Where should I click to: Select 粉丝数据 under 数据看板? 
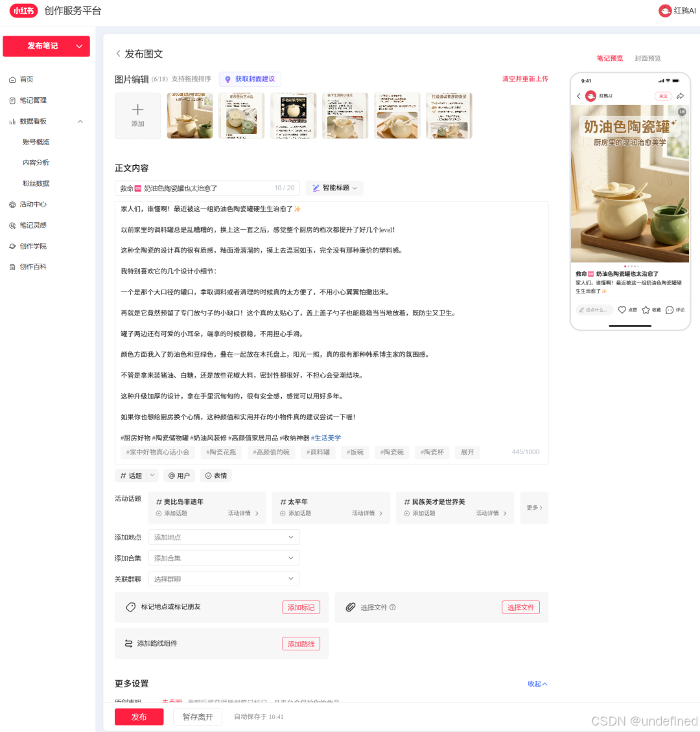pyautogui.click(x=36, y=183)
